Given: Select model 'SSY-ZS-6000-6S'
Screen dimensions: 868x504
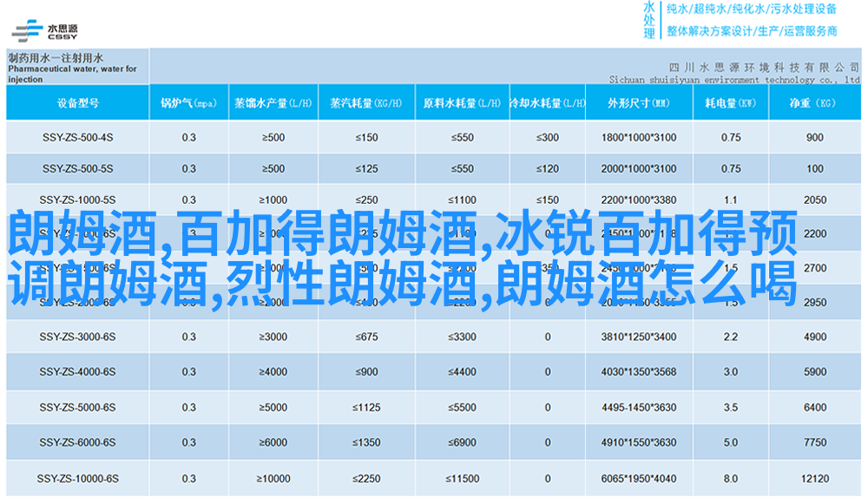Looking at the screenshot, I should pos(77,442).
